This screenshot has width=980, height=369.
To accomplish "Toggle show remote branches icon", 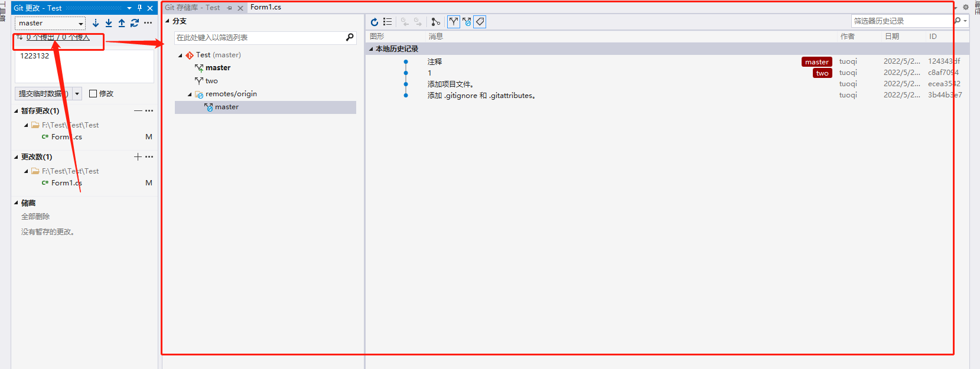I will pyautogui.click(x=467, y=22).
